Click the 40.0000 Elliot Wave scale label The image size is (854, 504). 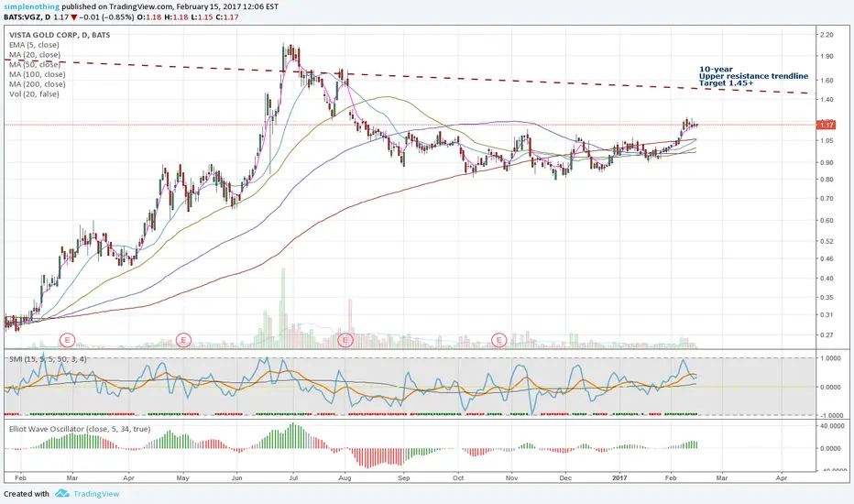(x=831, y=427)
